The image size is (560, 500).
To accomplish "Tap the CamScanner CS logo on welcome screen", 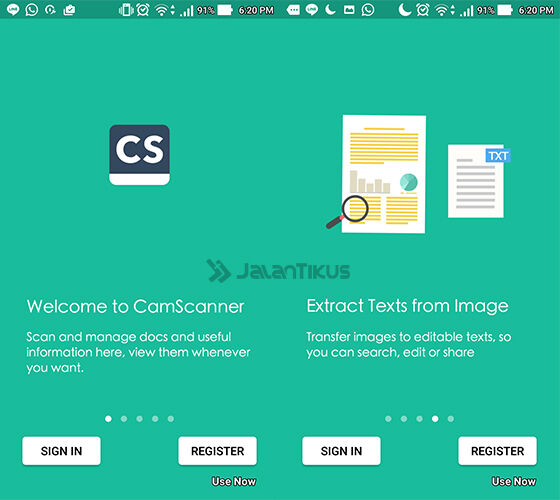I will tap(140, 155).
